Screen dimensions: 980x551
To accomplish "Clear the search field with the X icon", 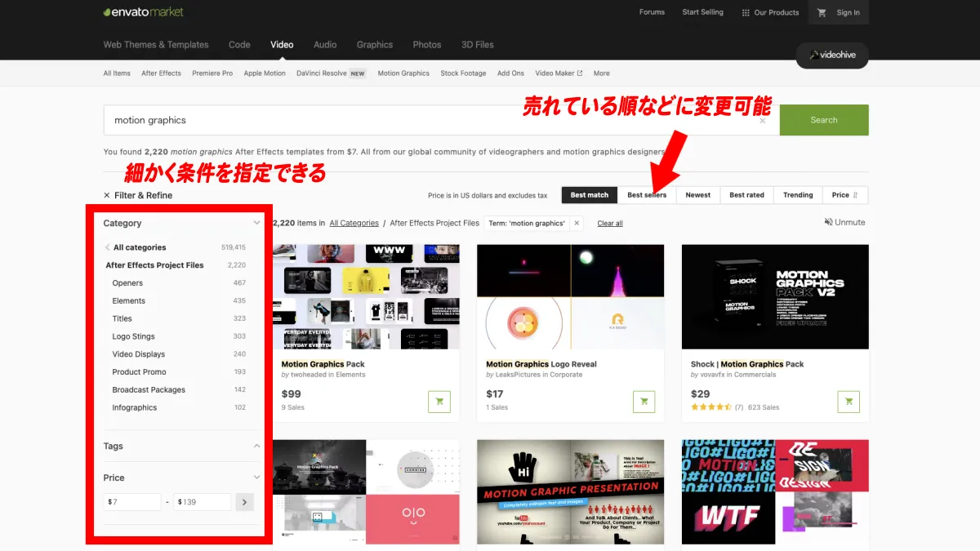I will [763, 121].
